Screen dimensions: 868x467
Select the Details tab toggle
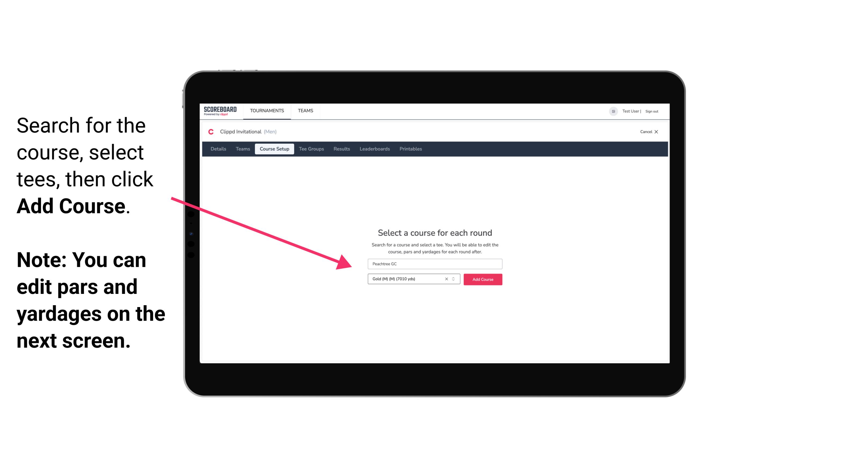coord(218,148)
